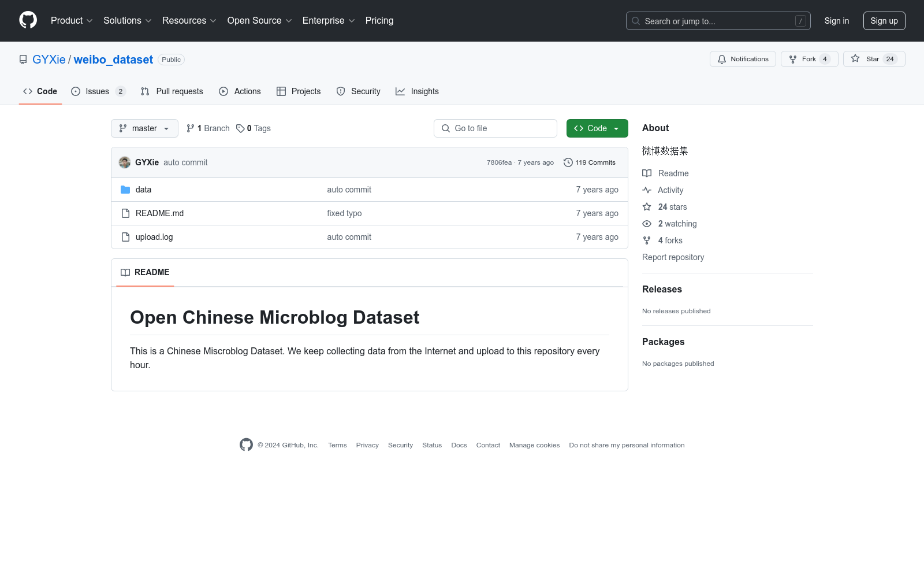Viewport: 924px width, 578px height.
Task: Click the GitHub logo in the footer
Action: (x=247, y=444)
